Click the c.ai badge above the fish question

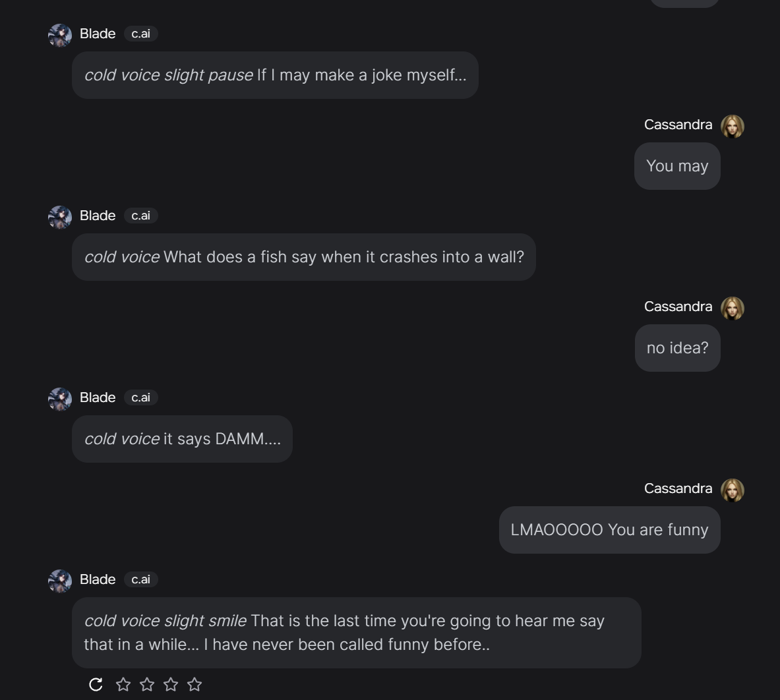(x=140, y=216)
